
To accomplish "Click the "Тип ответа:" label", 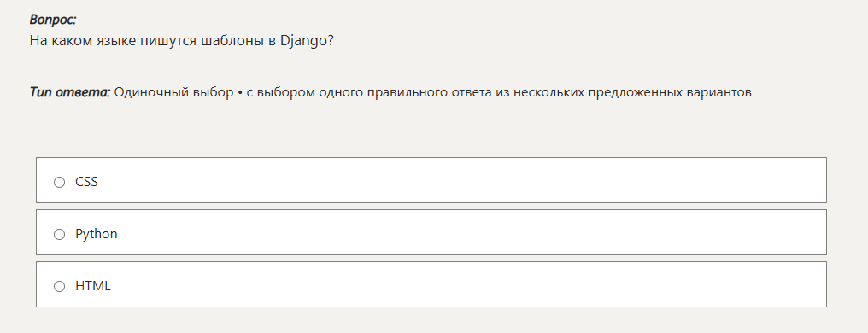I will [x=70, y=92].
